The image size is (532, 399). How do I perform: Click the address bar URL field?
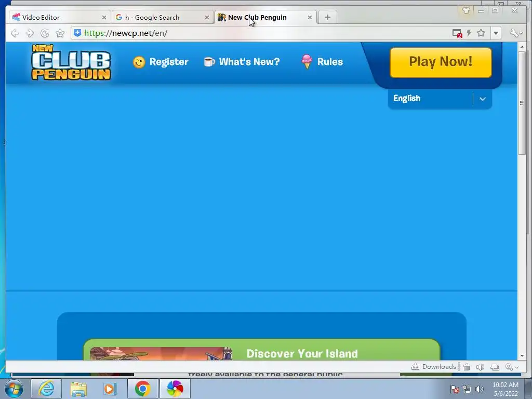click(264, 33)
